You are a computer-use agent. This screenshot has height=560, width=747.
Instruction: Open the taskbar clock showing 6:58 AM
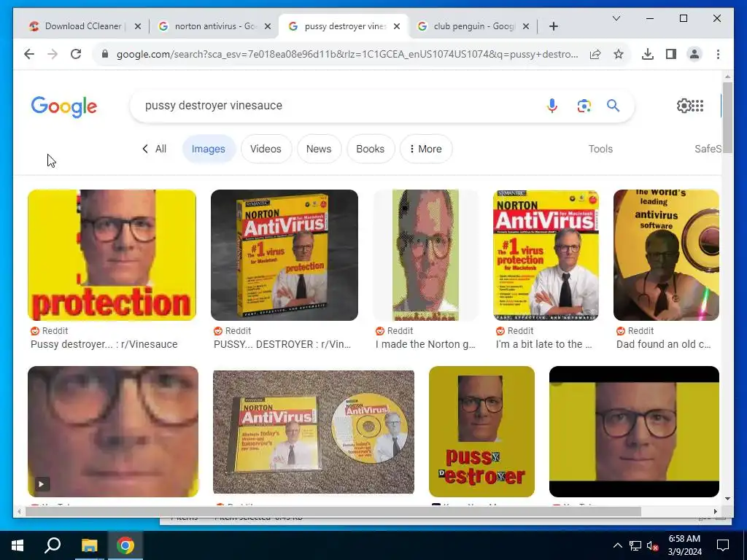[684, 545]
